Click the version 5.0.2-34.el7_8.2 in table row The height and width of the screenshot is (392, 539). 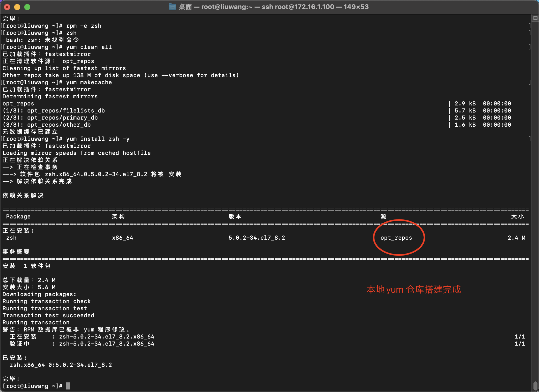(x=257, y=238)
